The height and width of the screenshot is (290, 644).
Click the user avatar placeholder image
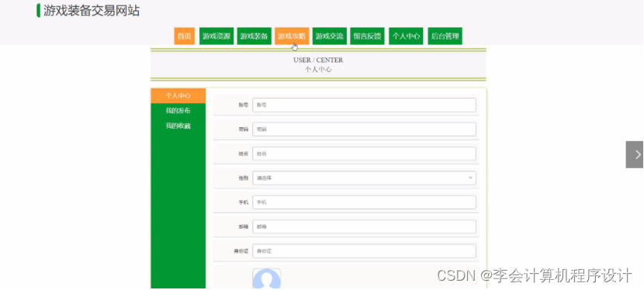point(267,279)
